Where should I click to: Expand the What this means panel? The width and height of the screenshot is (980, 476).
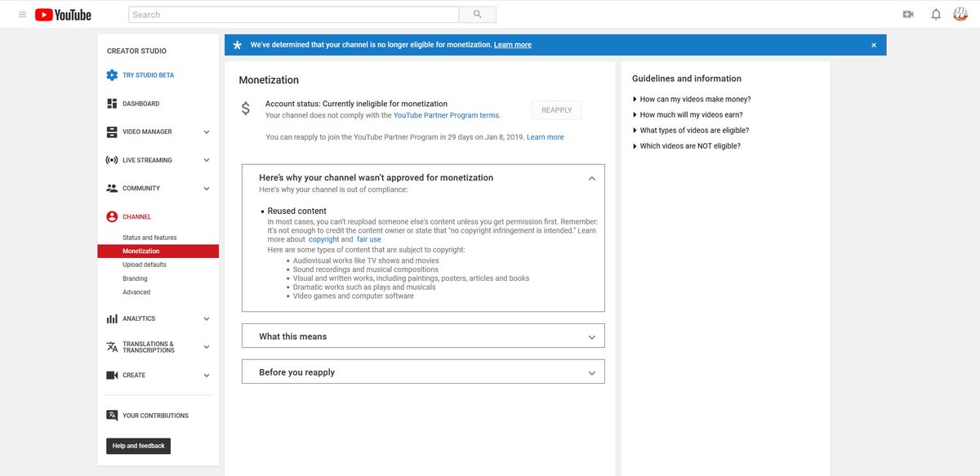(x=423, y=336)
